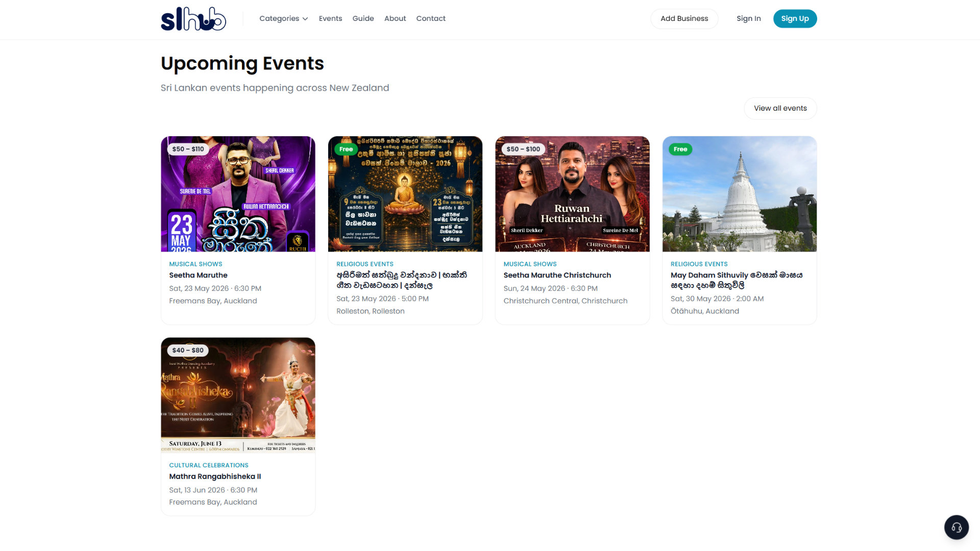The image size is (980, 551).
Task: Open the Sinhala-titled Rolleston event title
Action: pyautogui.click(x=402, y=280)
